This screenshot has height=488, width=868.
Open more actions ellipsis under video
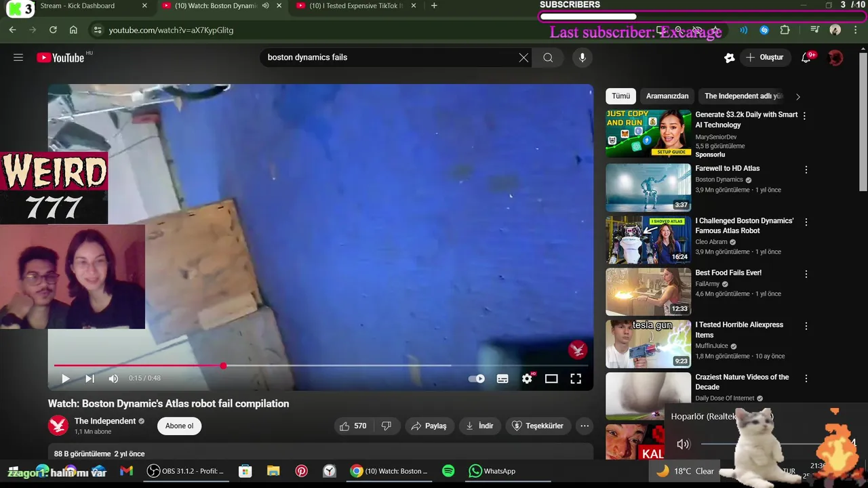585,426
